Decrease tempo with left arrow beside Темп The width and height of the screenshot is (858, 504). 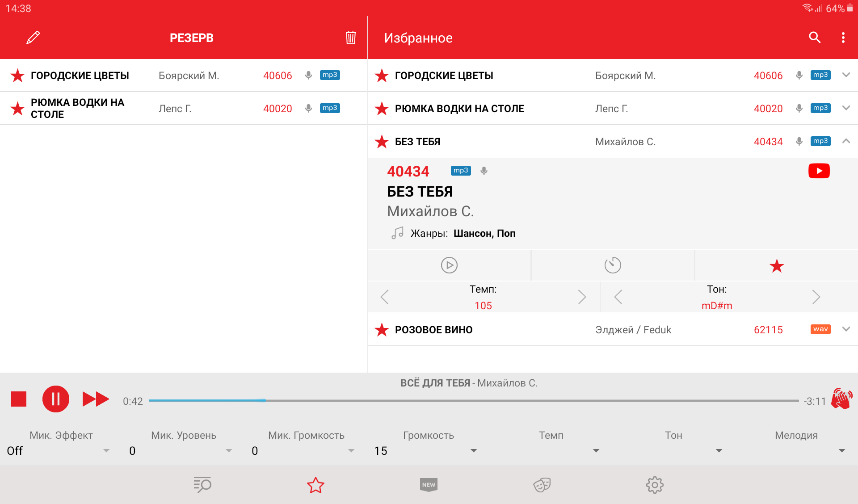point(384,297)
